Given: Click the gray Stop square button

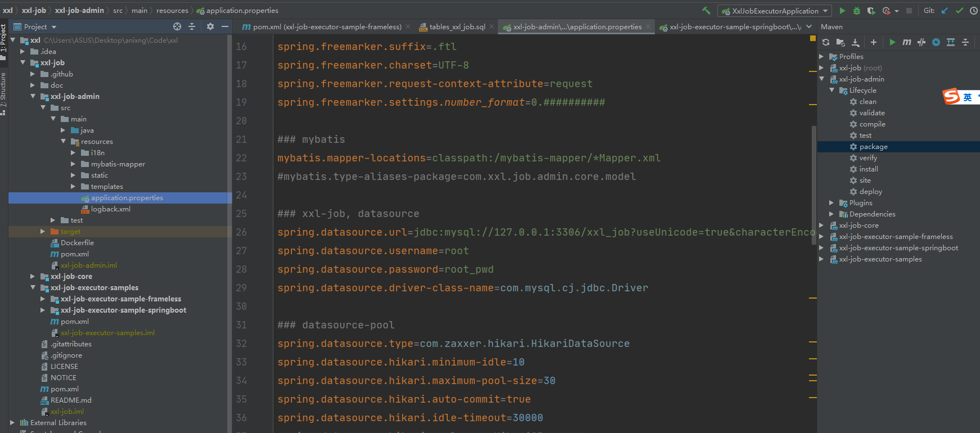Looking at the screenshot, I should (909, 11).
